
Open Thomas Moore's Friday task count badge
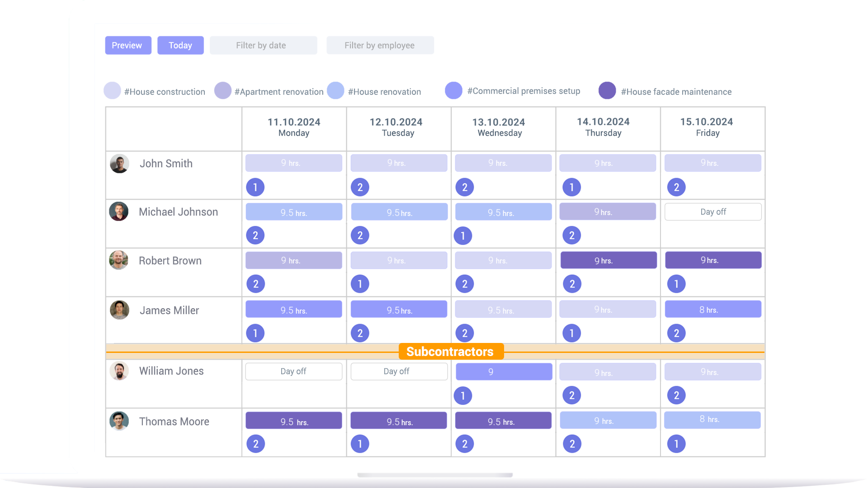[x=676, y=444]
